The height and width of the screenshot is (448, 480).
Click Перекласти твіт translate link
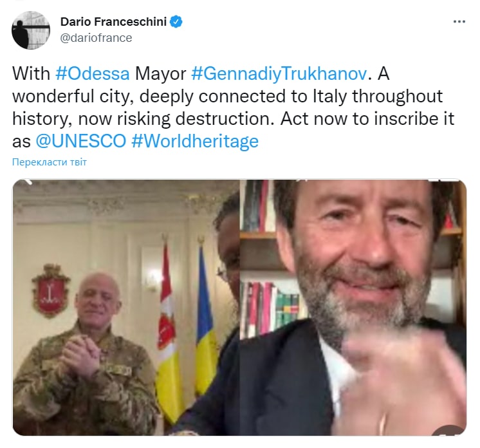pos(50,162)
